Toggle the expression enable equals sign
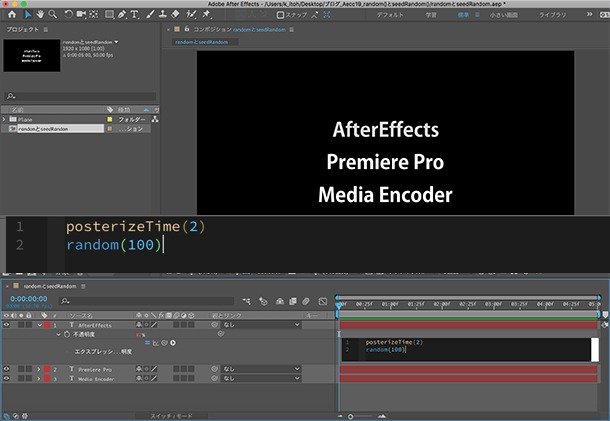The height and width of the screenshot is (421, 610). (x=147, y=343)
